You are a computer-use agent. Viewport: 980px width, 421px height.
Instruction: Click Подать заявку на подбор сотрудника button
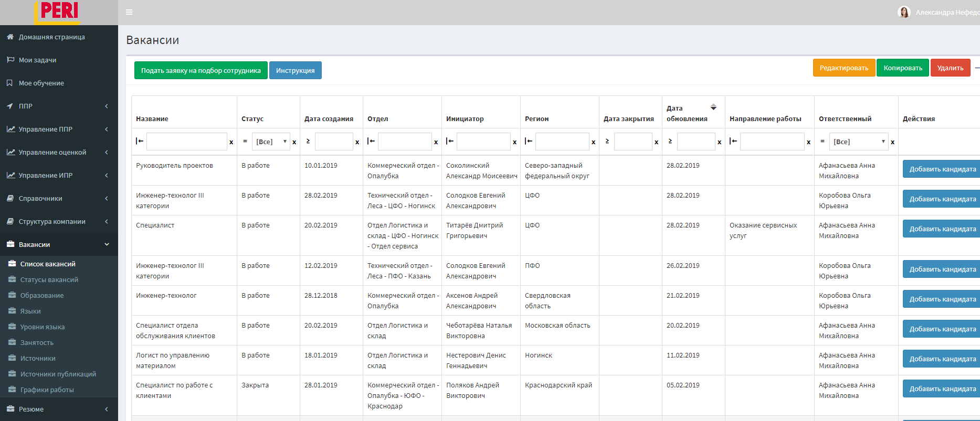pyautogui.click(x=201, y=70)
